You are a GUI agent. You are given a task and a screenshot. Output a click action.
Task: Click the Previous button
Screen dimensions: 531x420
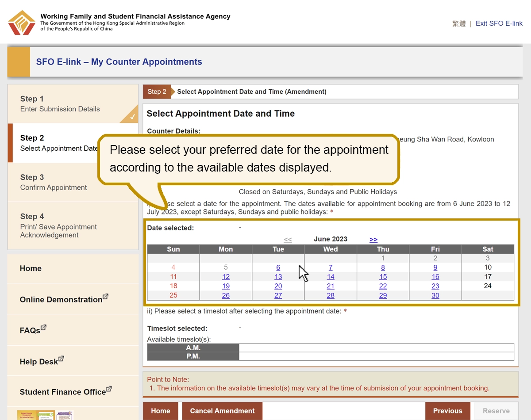(447, 411)
